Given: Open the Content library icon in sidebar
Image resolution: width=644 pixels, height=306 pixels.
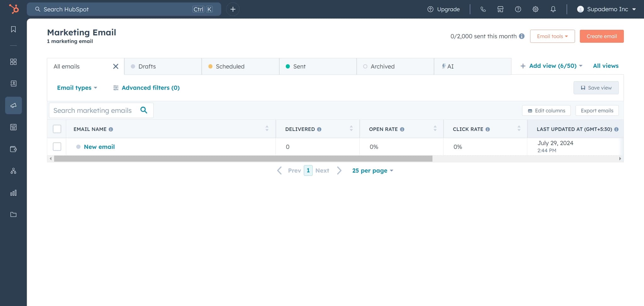Looking at the screenshot, I should coord(13,127).
